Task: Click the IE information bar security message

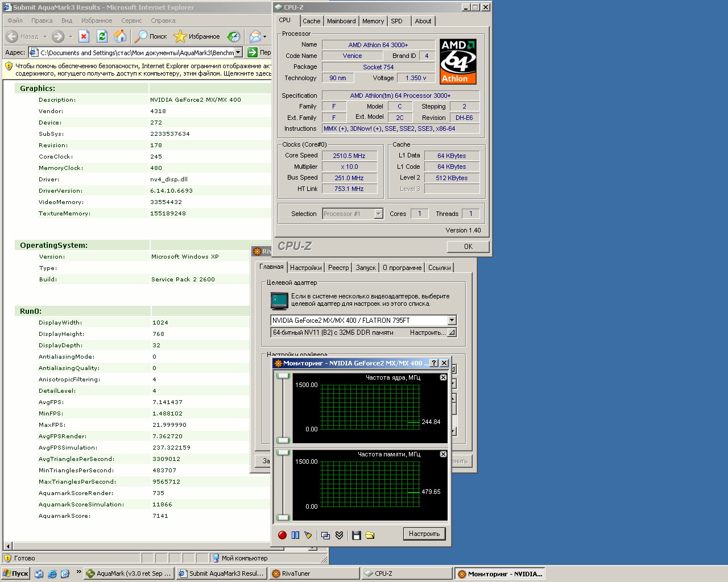Action: (x=143, y=69)
